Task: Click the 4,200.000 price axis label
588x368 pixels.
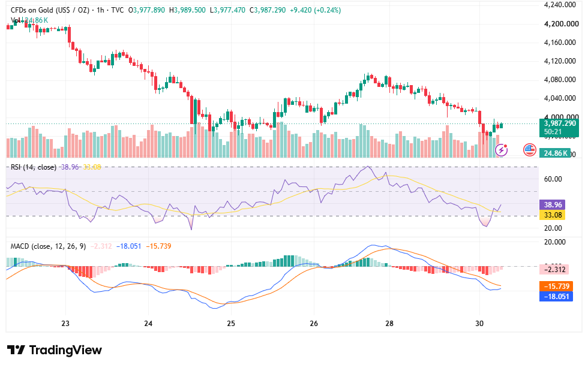Action: coord(561,24)
